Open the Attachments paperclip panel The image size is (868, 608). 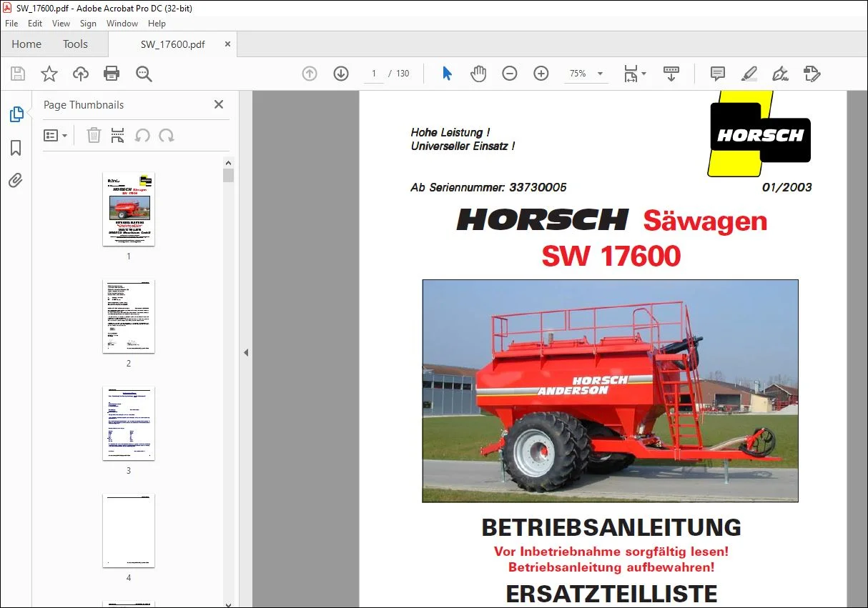[x=16, y=181]
